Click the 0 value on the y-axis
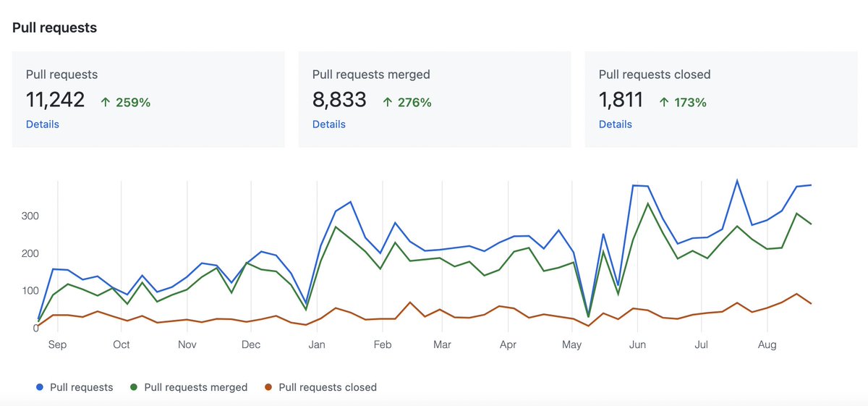 click(x=35, y=329)
